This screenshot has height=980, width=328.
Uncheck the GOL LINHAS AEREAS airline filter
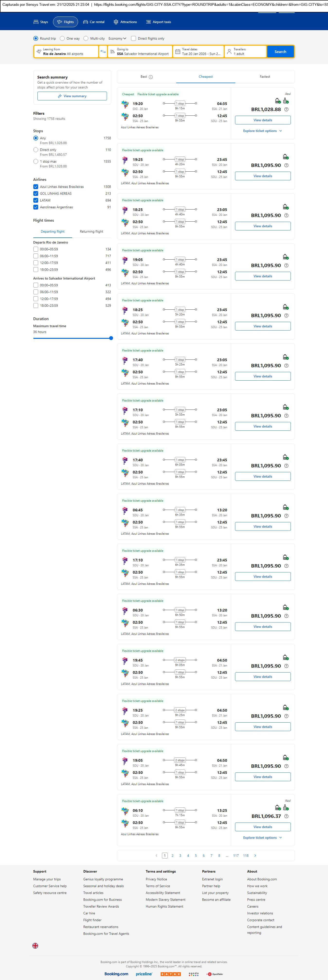tap(36, 194)
